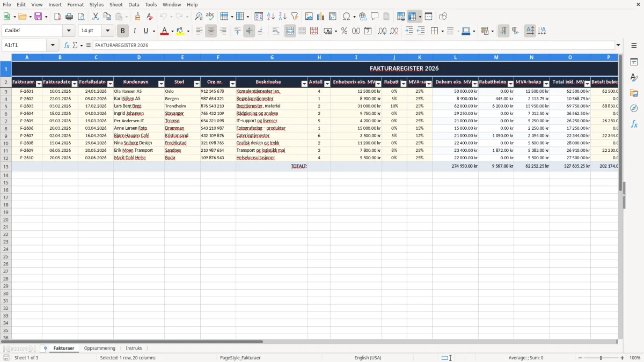The height and width of the screenshot is (362, 644).
Task: Open the Beskrivelse column filter dropdown
Action: pyautogui.click(x=304, y=83)
